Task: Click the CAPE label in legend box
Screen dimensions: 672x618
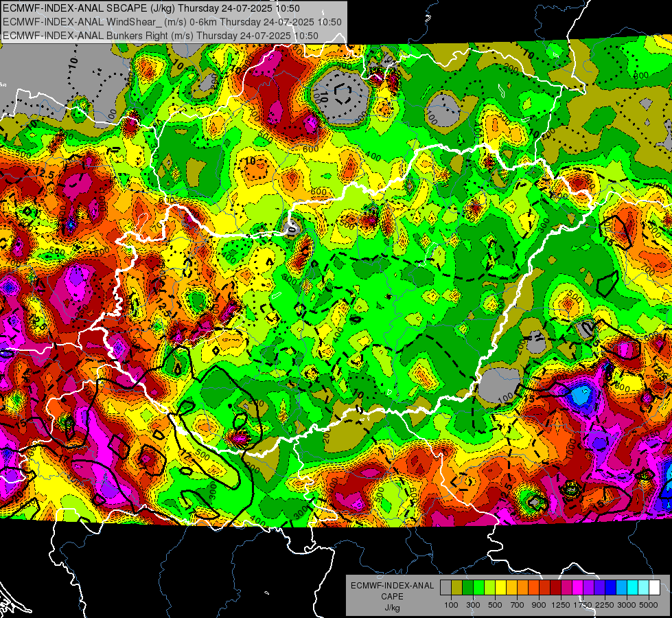Action: (x=392, y=597)
